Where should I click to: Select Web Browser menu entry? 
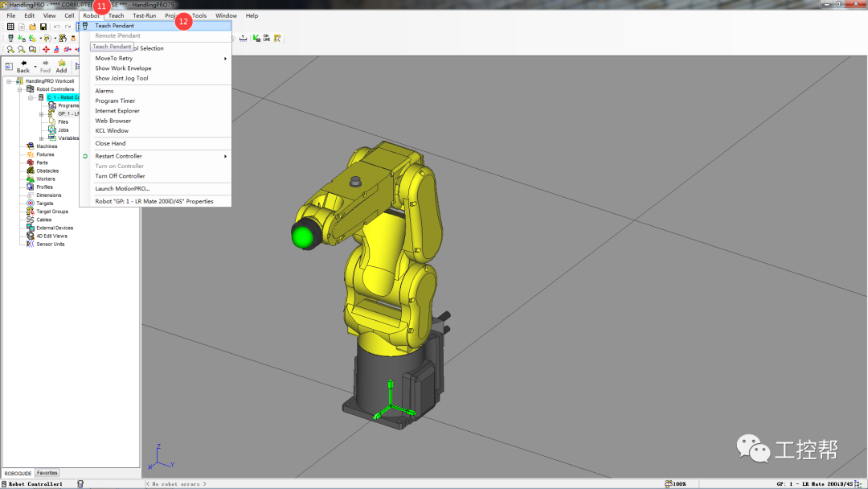[156, 121]
